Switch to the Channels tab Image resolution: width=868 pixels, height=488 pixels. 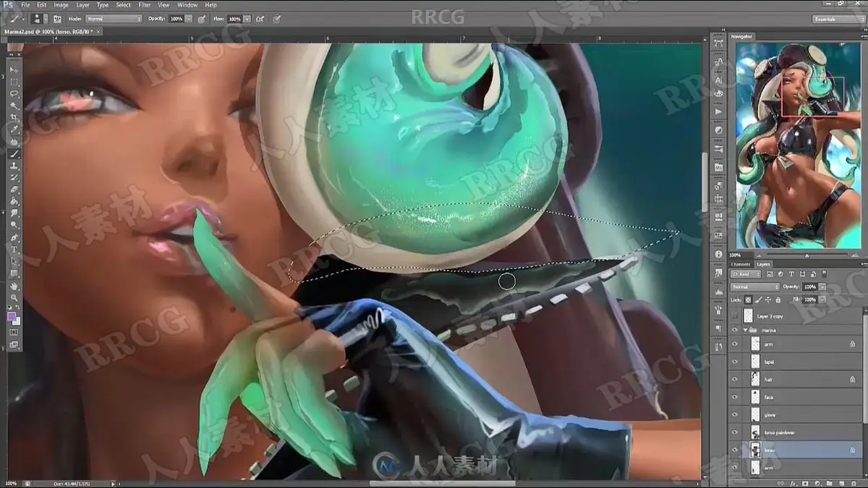tap(741, 265)
